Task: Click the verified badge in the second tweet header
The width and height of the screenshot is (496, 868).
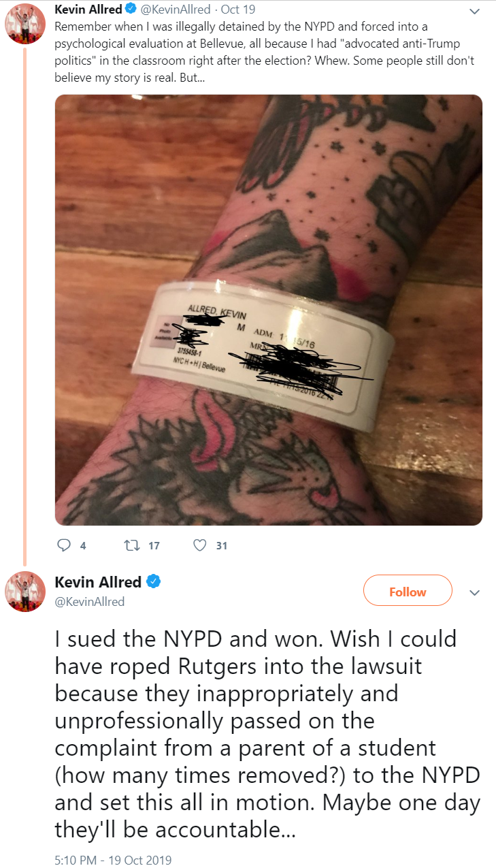Action: [154, 582]
